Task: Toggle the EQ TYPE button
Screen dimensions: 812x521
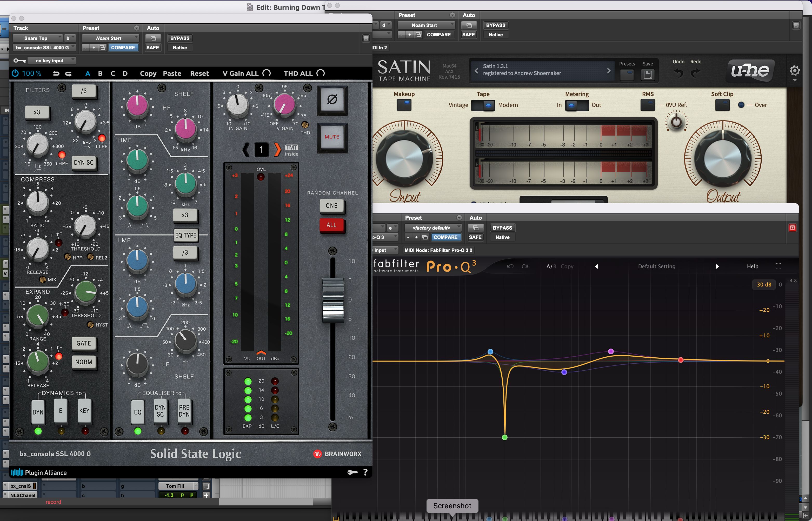Action: 186,236
